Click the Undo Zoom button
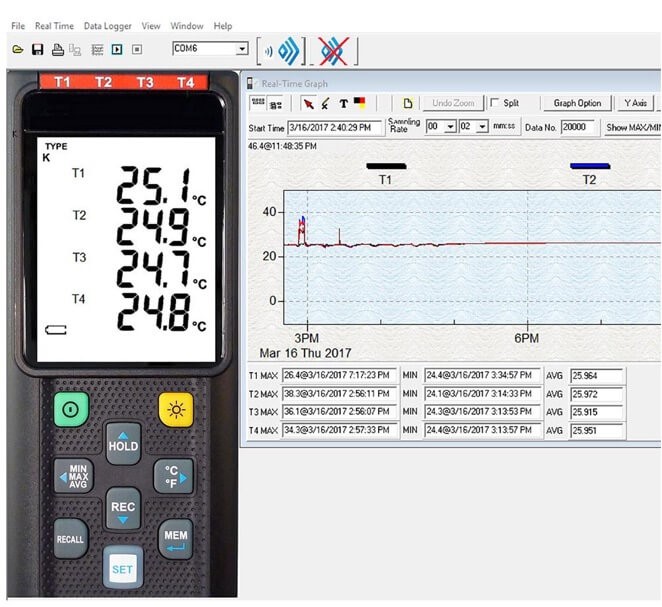 (453, 103)
